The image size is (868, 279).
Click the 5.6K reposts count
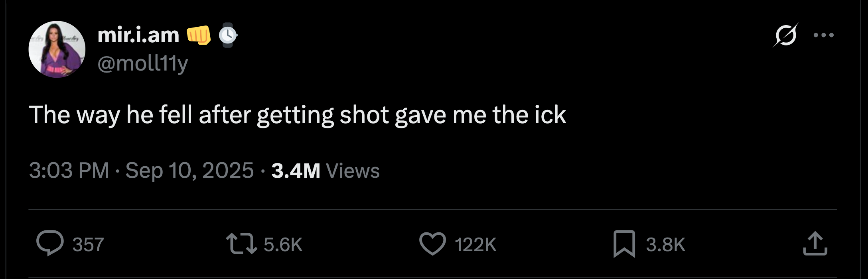(283, 244)
